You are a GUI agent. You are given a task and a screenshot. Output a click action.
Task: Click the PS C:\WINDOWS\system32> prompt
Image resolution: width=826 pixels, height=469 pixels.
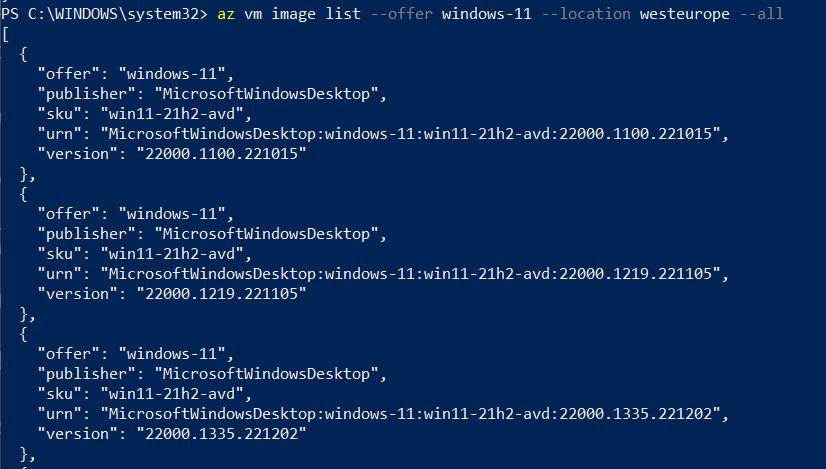coord(104,14)
